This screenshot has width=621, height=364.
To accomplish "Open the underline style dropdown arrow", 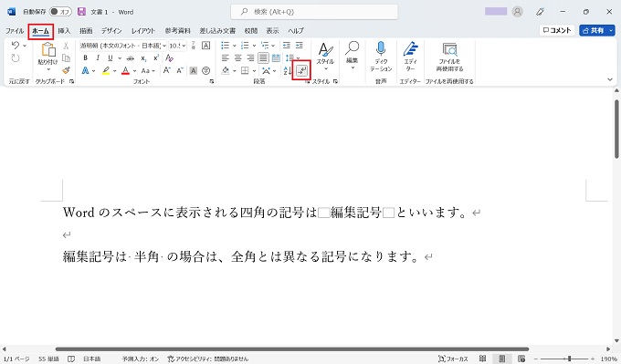I will pos(120,58).
